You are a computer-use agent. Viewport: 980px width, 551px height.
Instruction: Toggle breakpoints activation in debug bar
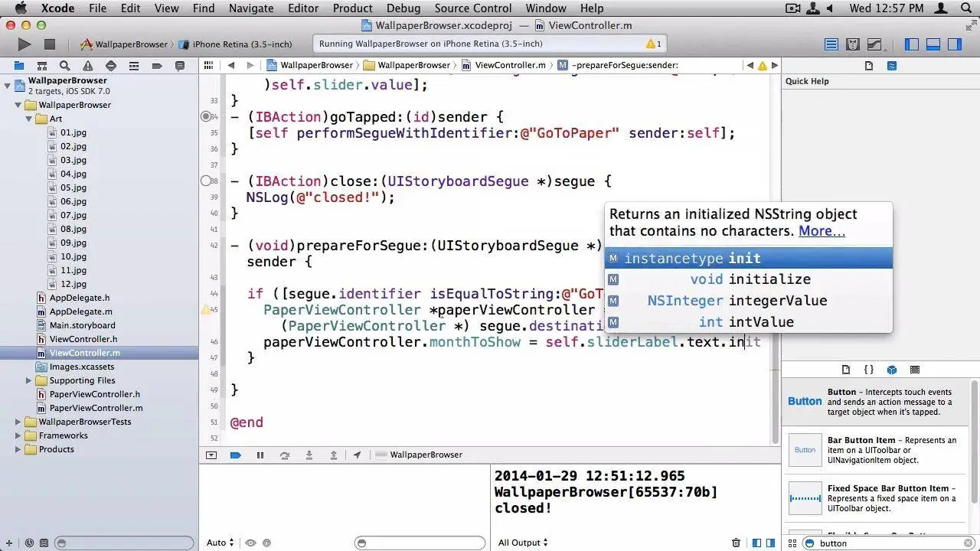[x=236, y=455]
